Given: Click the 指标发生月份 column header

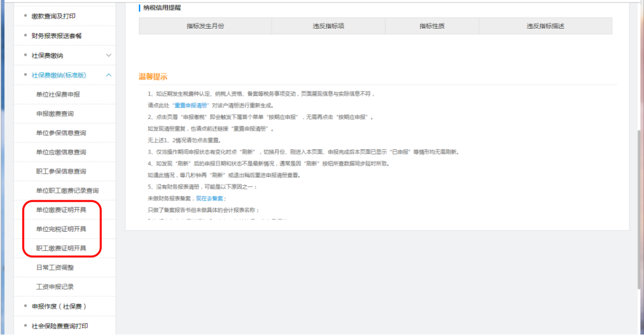Looking at the screenshot, I should coord(205,26).
